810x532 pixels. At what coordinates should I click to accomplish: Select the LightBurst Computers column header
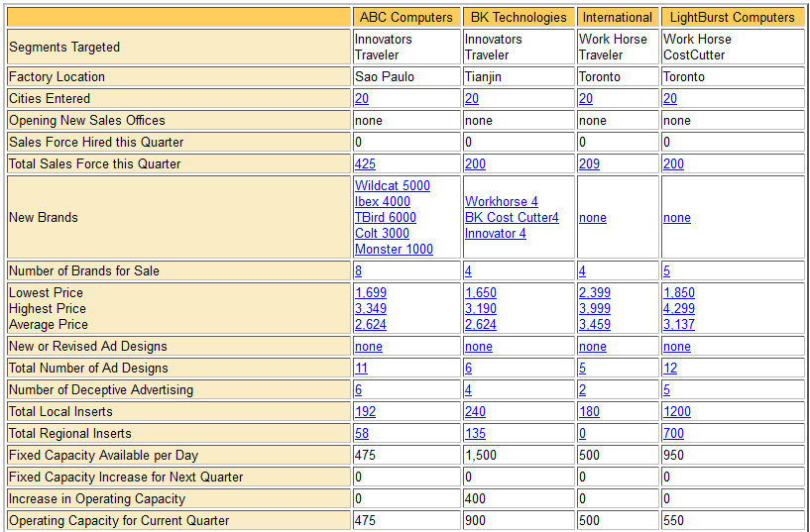pos(733,18)
